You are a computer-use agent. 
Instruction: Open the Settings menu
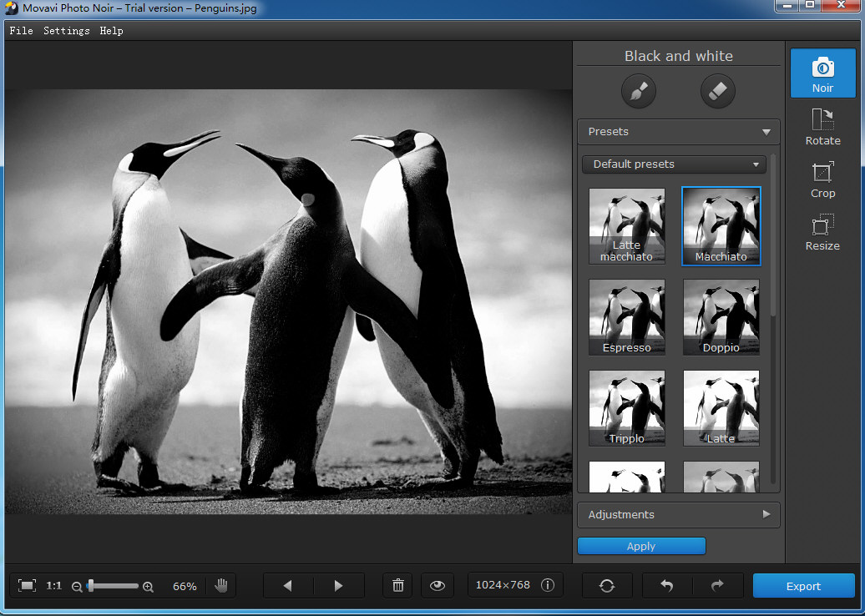[x=67, y=31]
